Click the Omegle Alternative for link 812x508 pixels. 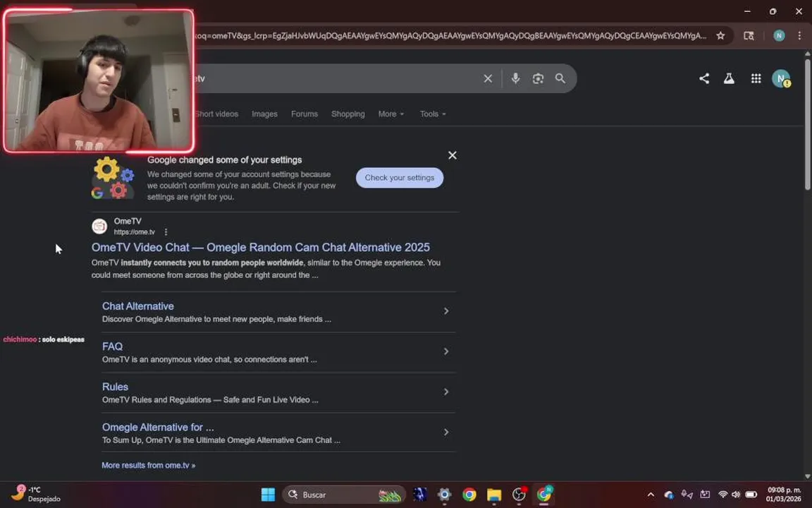point(158,427)
